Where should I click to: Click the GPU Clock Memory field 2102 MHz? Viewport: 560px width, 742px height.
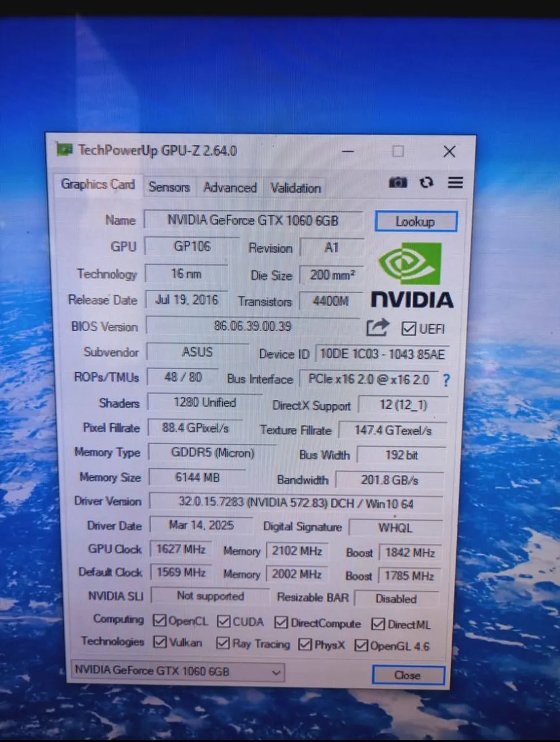(x=297, y=551)
